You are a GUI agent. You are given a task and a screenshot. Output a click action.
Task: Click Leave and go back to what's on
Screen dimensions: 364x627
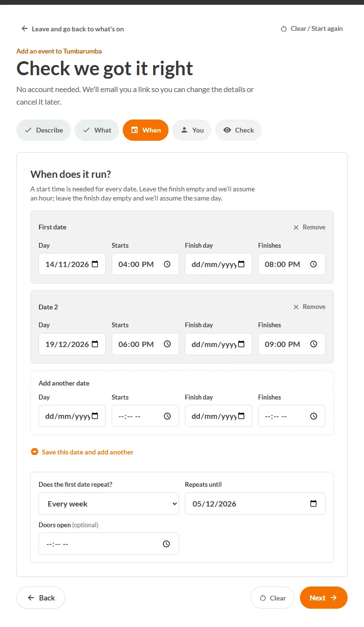click(73, 28)
